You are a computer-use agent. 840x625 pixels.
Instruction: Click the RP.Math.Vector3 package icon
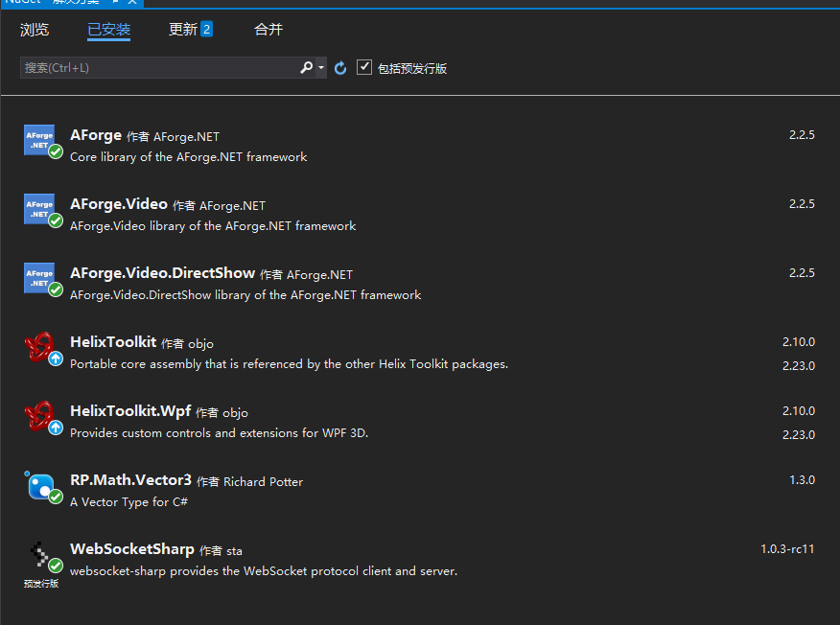coord(40,485)
